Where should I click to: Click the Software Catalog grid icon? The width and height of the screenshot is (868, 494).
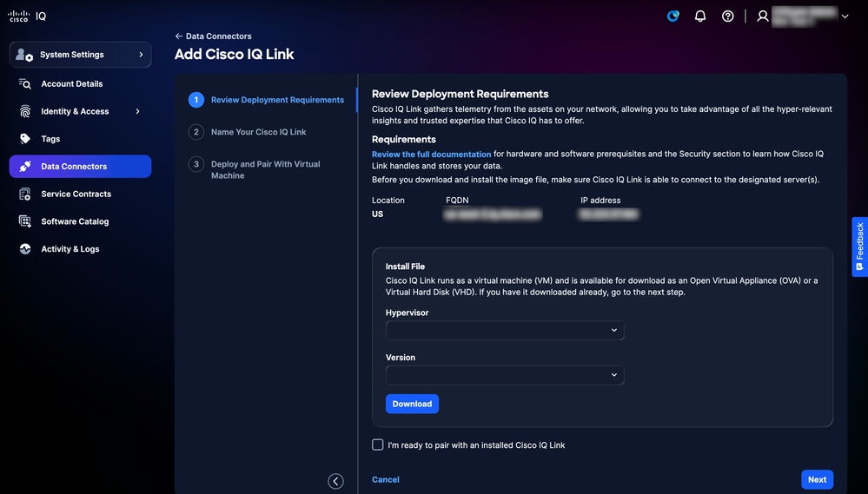pyautogui.click(x=25, y=221)
